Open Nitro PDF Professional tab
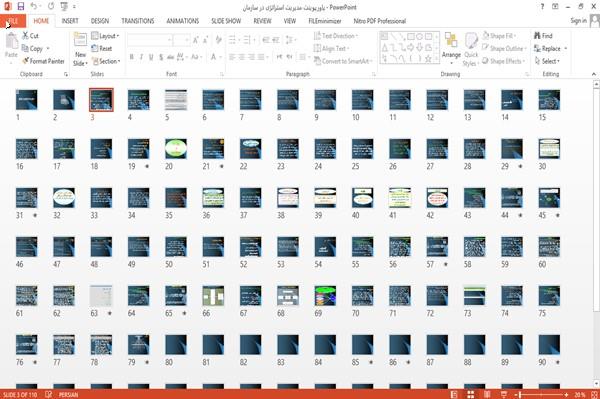The height and width of the screenshot is (399, 600). [x=380, y=21]
